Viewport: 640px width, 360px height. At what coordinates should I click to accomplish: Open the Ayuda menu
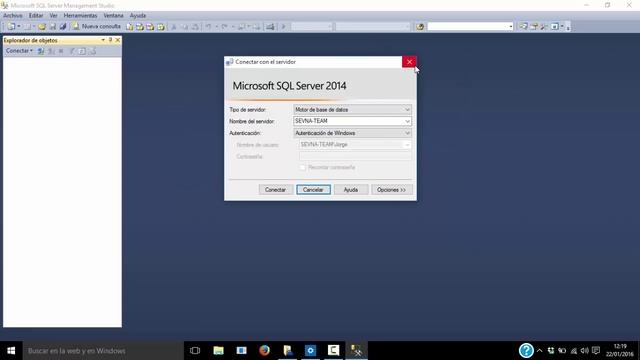pyautogui.click(x=138, y=16)
